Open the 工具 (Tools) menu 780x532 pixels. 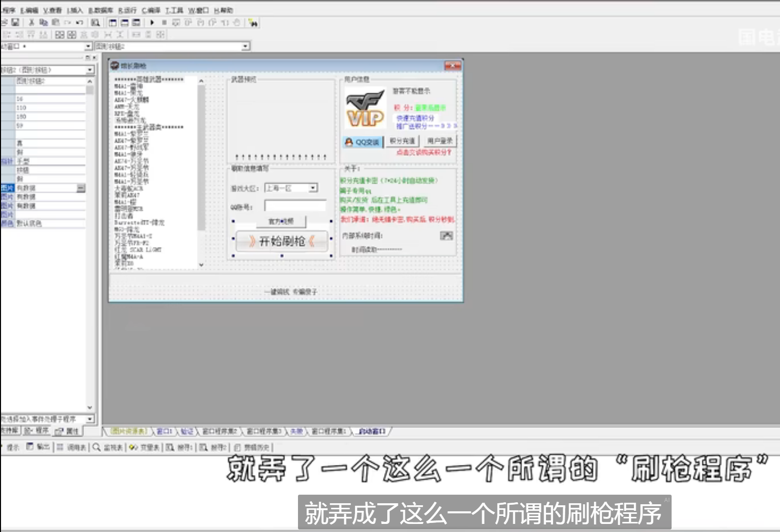(174, 10)
